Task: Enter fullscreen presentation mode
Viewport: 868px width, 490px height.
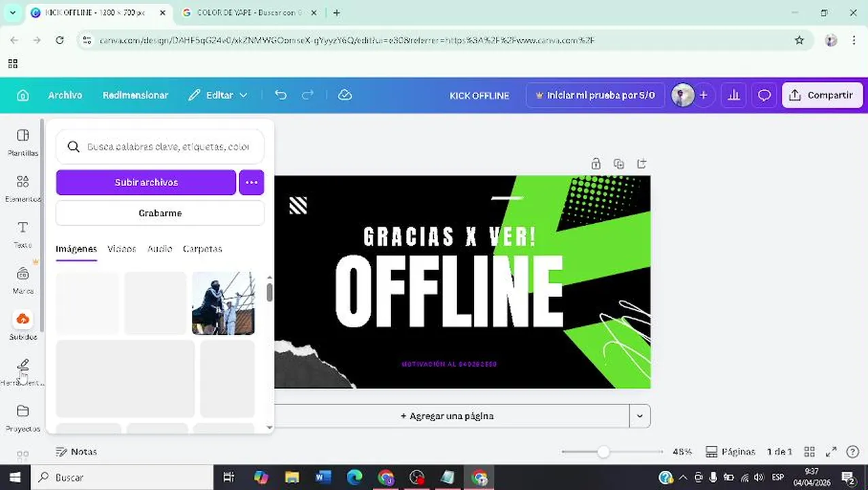Action: [x=831, y=452]
